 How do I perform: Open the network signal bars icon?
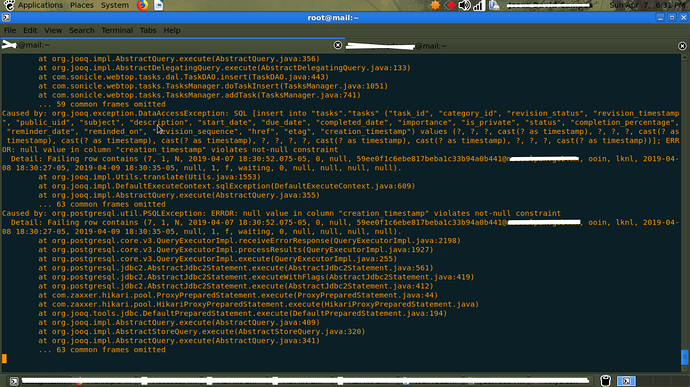[479, 5]
